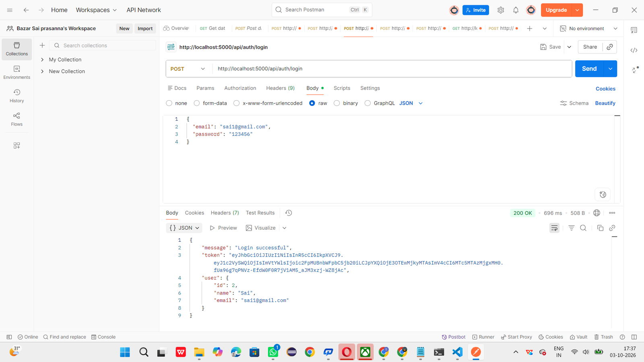Switch to the Authorization tab
Screen dimensions: 644x362
(x=240, y=88)
